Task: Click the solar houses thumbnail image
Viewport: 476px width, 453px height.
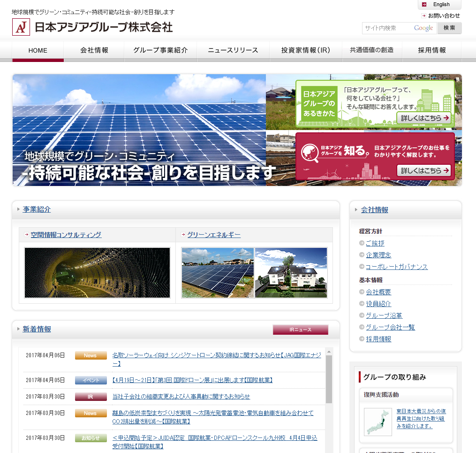Action: click(x=291, y=273)
